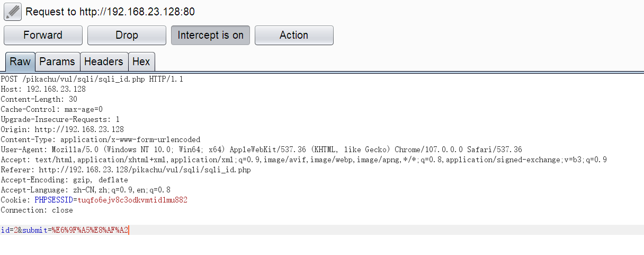Open the Hex tab
This screenshot has height=255, width=644.
[x=141, y=61]
